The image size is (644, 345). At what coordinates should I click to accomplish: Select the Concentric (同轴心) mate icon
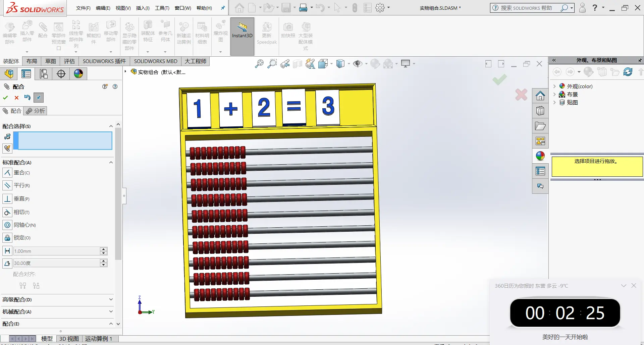(7, 225)
